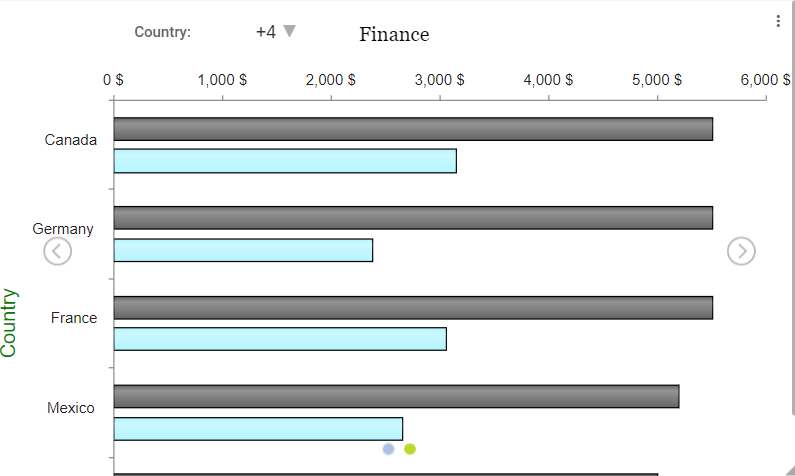795x476 pixels.
Task: Select the green page indicator dot
Action: coord(410,449)
